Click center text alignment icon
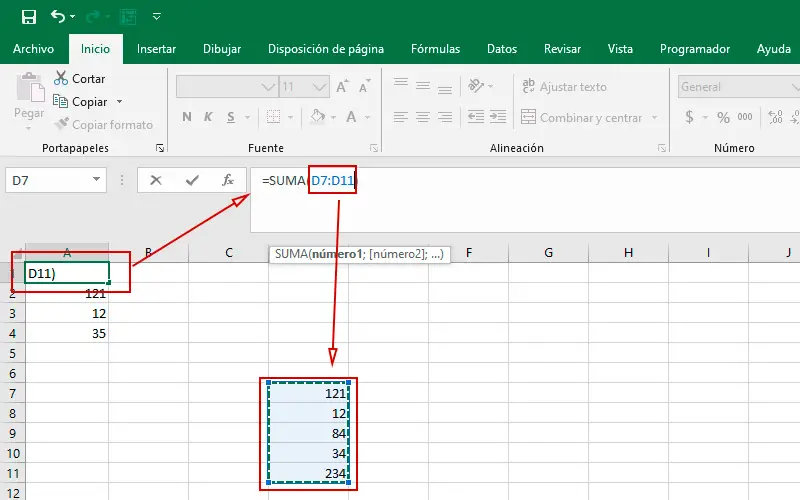This screenshot has height=500, width=800. pos(423,117)
